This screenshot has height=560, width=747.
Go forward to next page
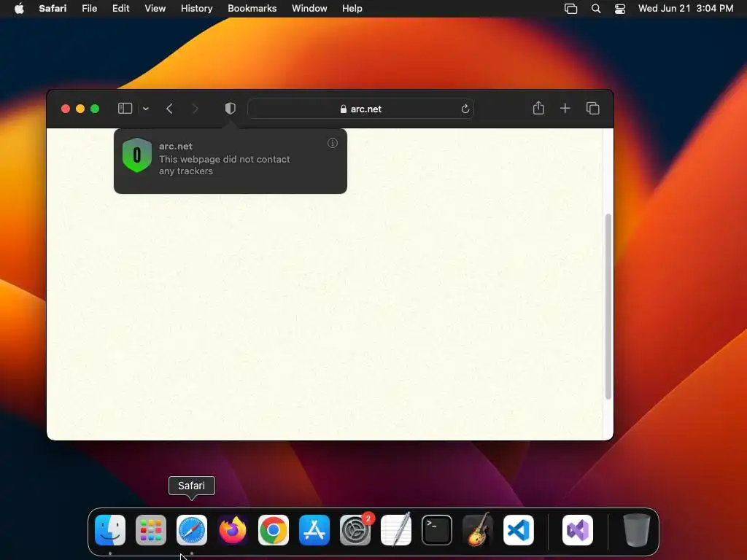(195, 109)
